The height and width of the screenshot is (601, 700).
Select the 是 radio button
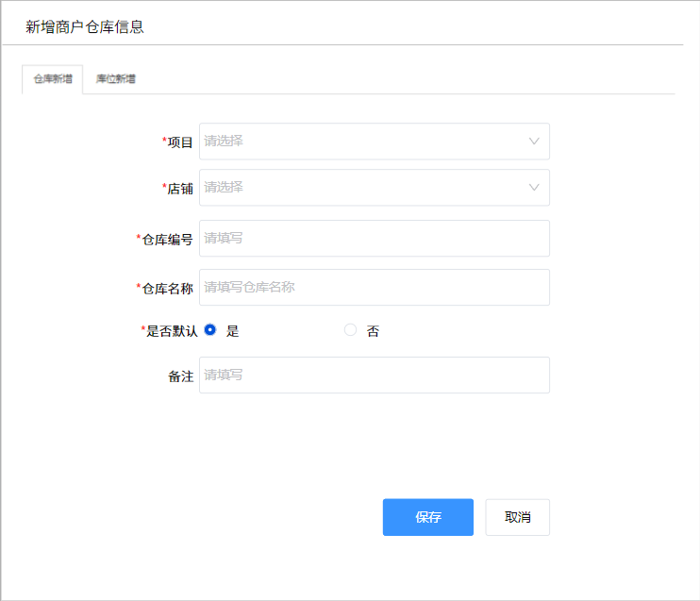click(210, 330)
